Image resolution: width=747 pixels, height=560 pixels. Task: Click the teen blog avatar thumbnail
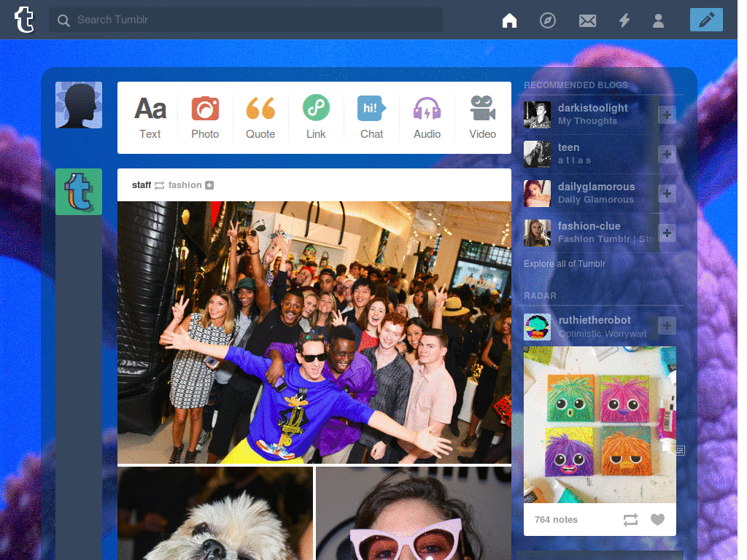tap(538, 155)
